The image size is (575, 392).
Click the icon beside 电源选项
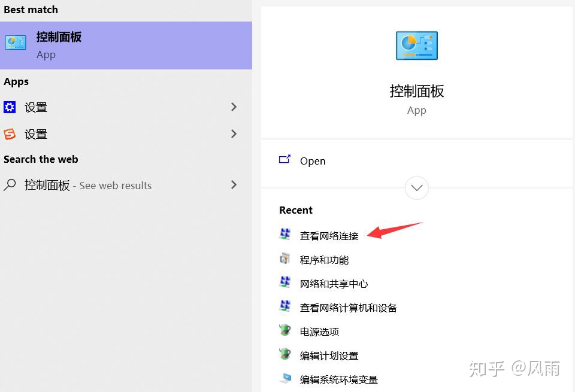point(285,330)
